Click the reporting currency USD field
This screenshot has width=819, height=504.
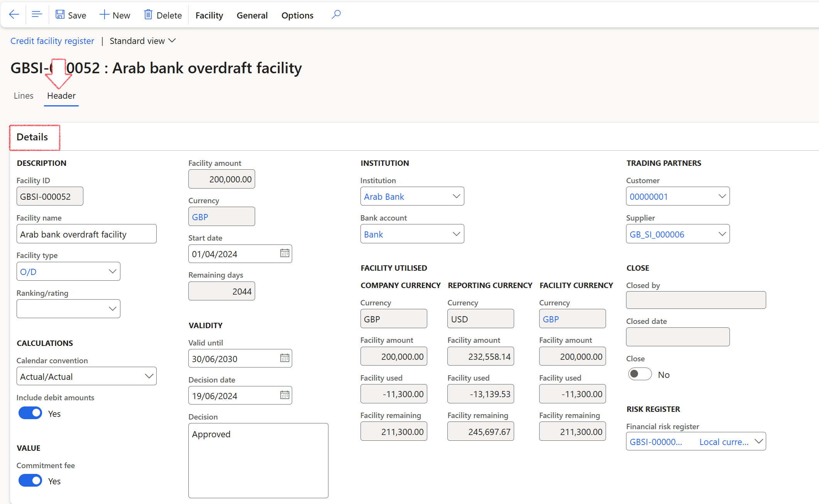click(x=481, y=319)
